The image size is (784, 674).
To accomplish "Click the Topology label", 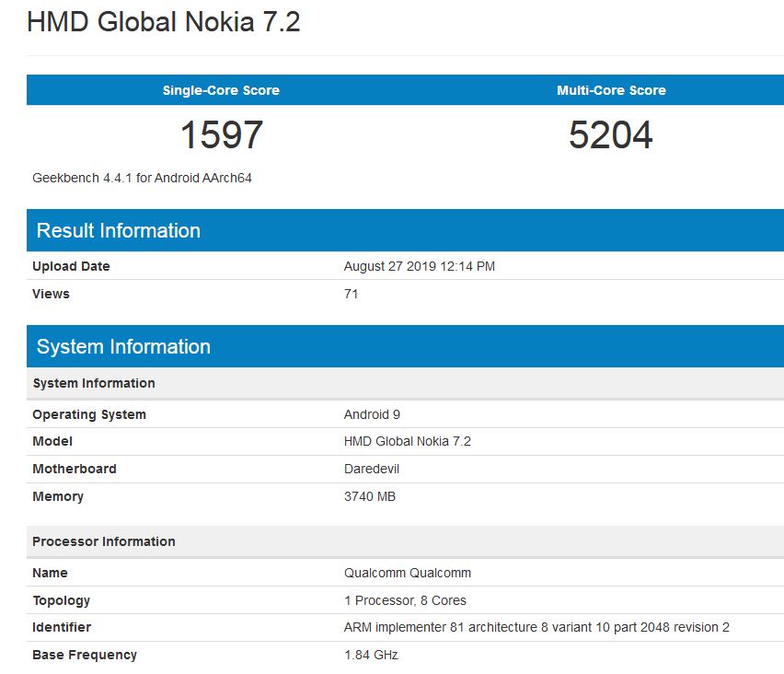I will click(x=62, y=601).
